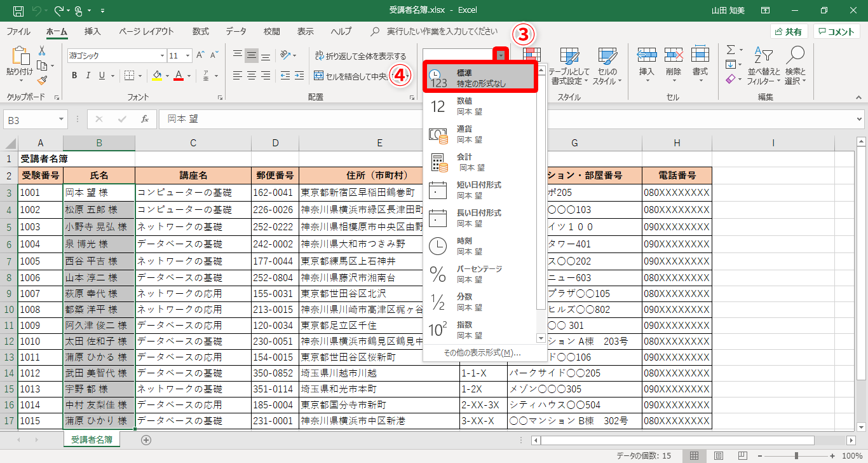The height and width of the screenshot is (463, 868).
Task: Click the Fill down icon in editing group
Action: [731, 64]
